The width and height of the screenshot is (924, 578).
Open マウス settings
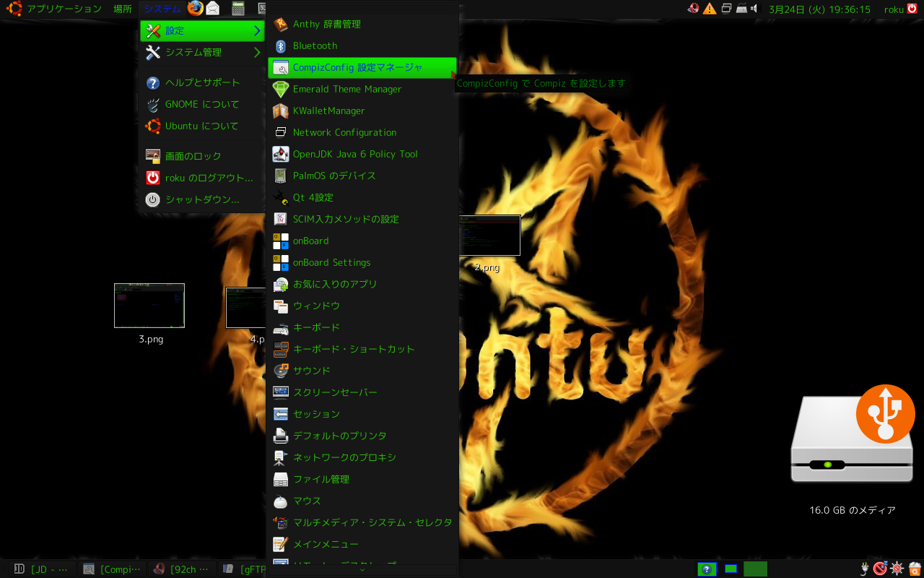pyautogui.click(x=362, y=501)
